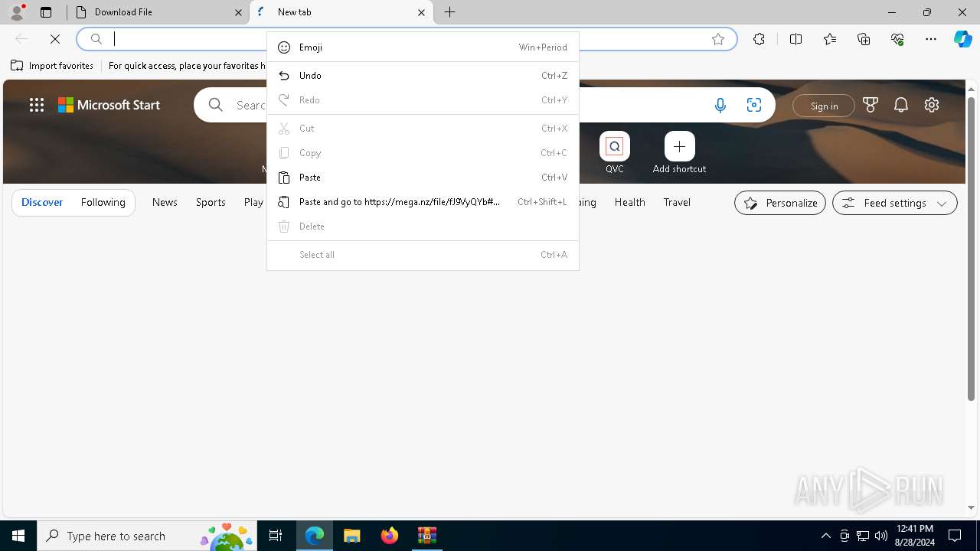980x551 pixels.
Task: Open Task View on the taskbar
Action: [x=276, y=536]
